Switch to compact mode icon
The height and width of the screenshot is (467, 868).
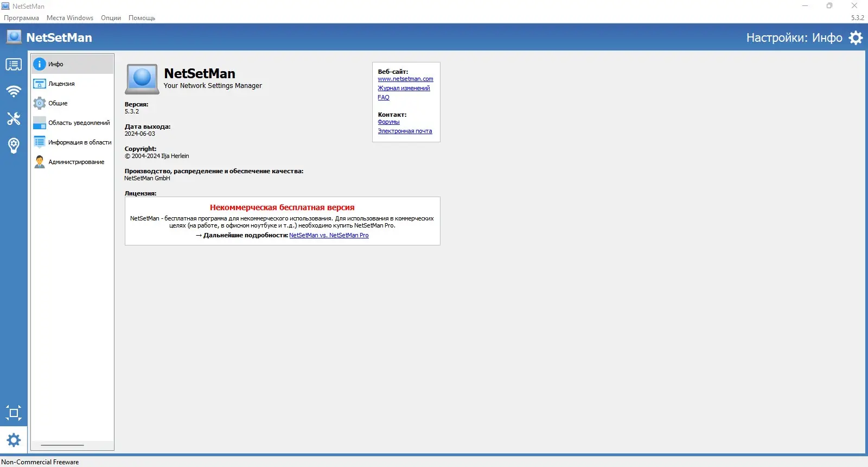tap(14, 413)
